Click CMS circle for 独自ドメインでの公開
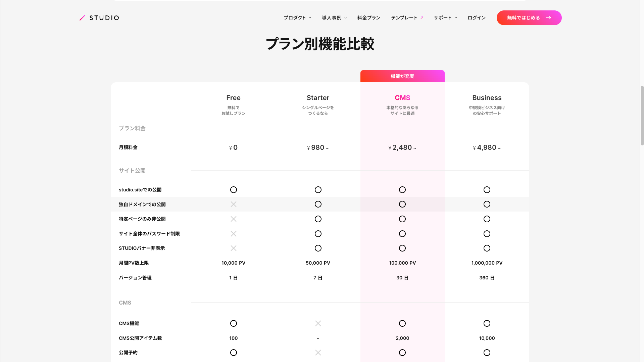Image resolution: width=644 pixels, height=362 pixels. coord(402,204)
